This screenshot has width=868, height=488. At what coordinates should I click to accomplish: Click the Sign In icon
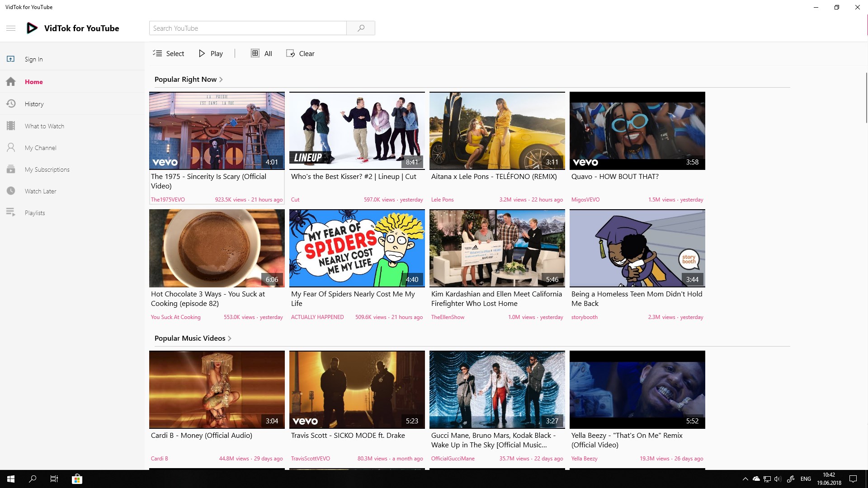pos(11,59)
